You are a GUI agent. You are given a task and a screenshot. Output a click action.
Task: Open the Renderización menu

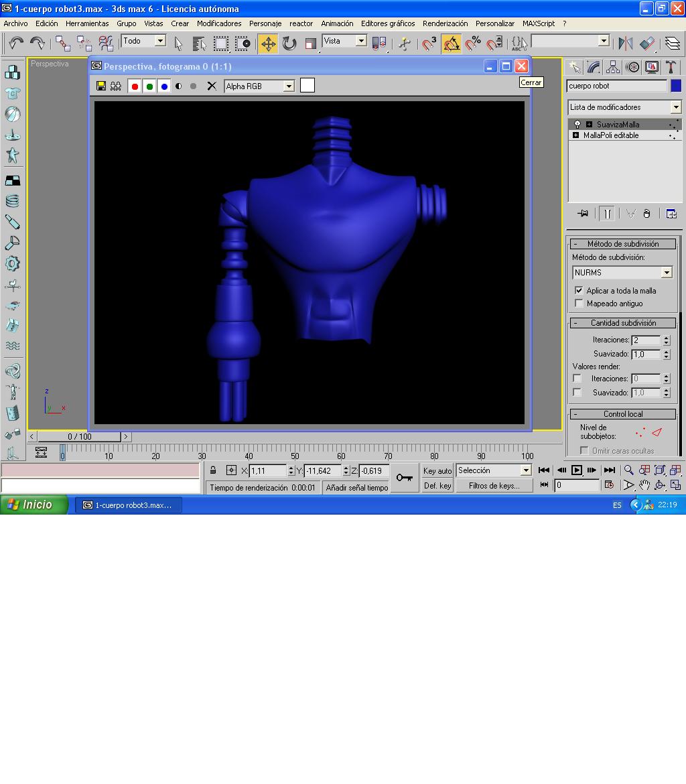[445, 23]
